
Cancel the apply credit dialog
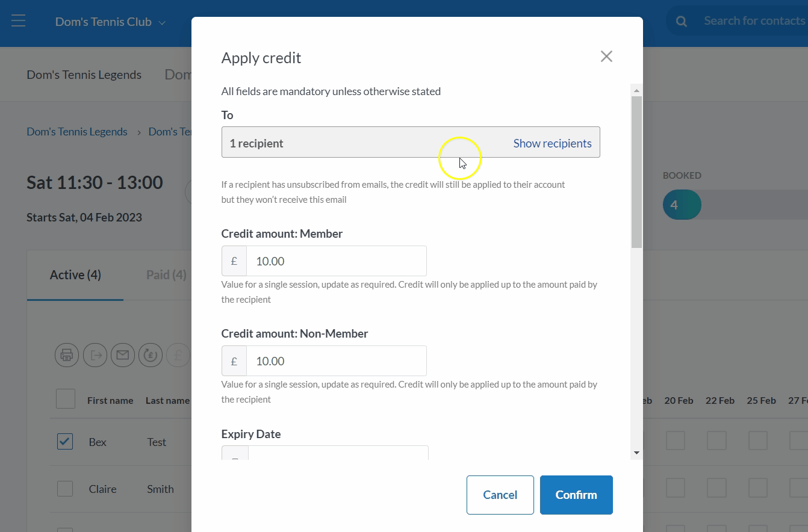click(500, 495)
